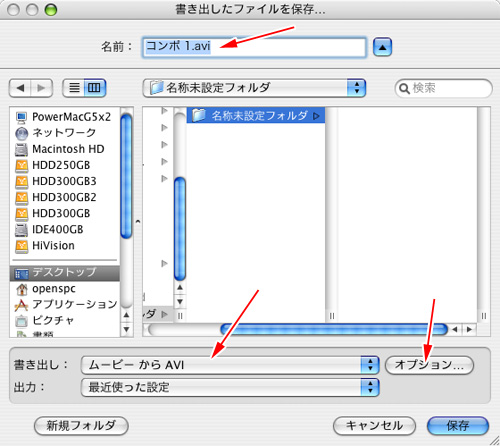Click the first column's vertical scroll thumb
The height and width of the screenshot is (446, 500).
[180, 229]
